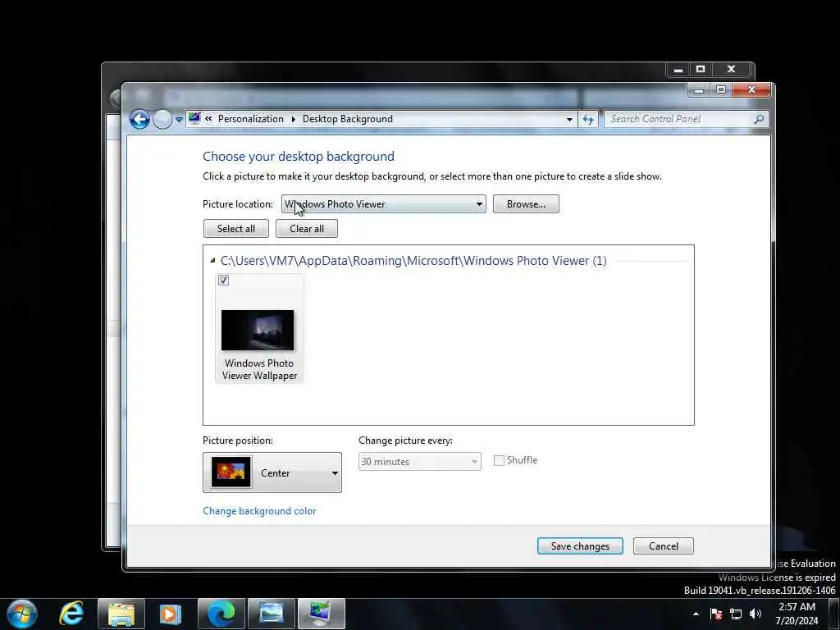Minimize the window behind Desktop Background
This screenshot has width=840, height=630.
[678, 69]
